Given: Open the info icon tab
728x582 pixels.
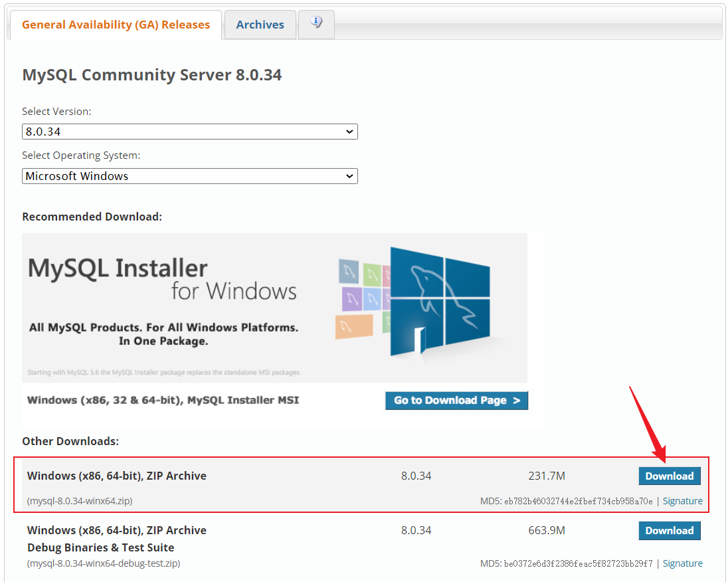Looking at the screenshot, I should click(x=316, y=23).
